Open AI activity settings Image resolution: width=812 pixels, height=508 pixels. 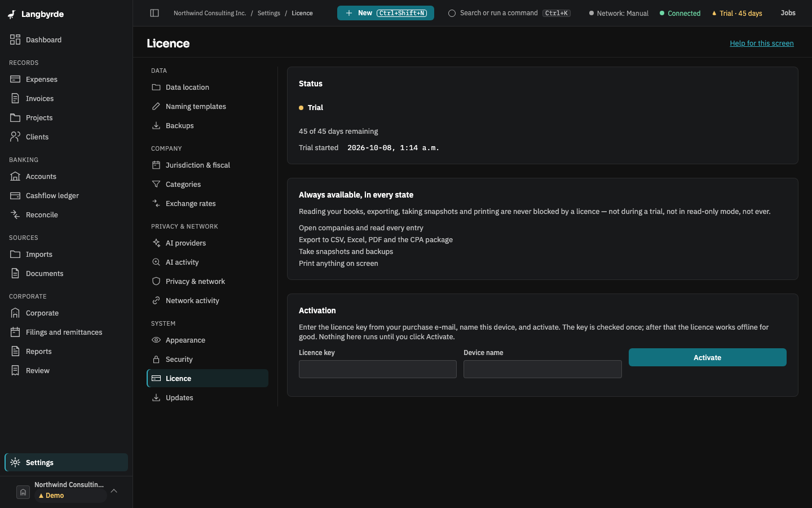tap(208, 262)
